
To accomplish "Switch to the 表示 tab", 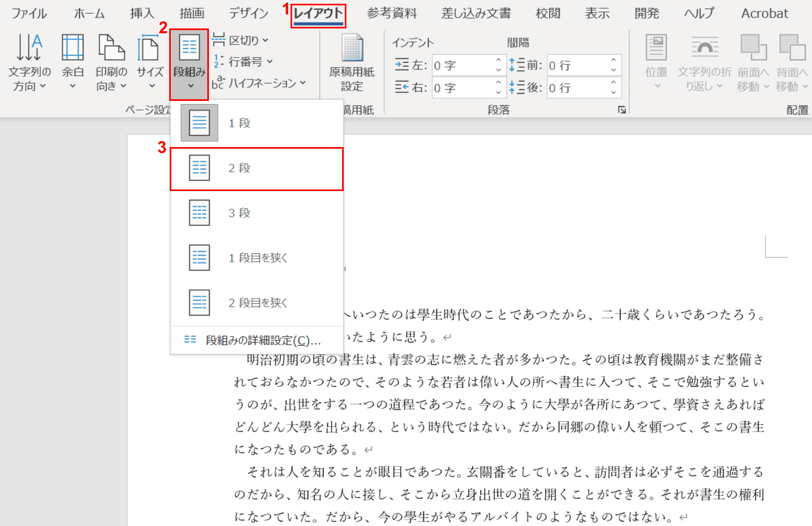I will (597, 13).
